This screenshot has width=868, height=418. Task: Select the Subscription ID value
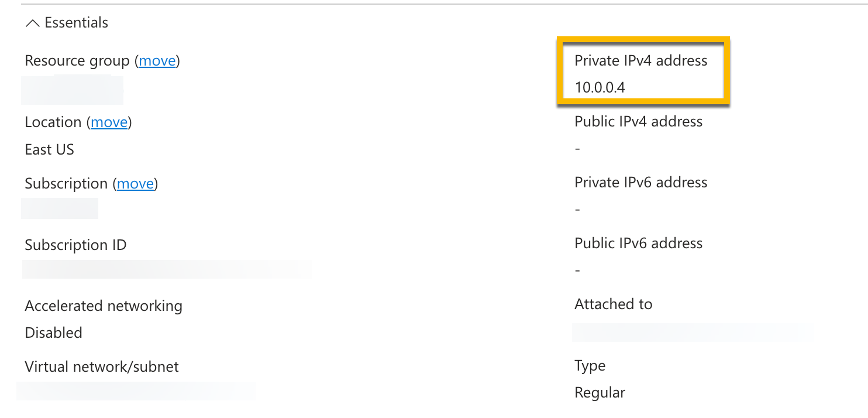pyautogui.click(x=167, y=269)
